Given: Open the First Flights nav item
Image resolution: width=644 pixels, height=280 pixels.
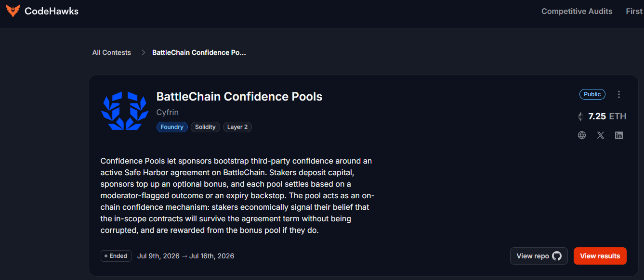Looking at the screenshot, I should point(634,11).
